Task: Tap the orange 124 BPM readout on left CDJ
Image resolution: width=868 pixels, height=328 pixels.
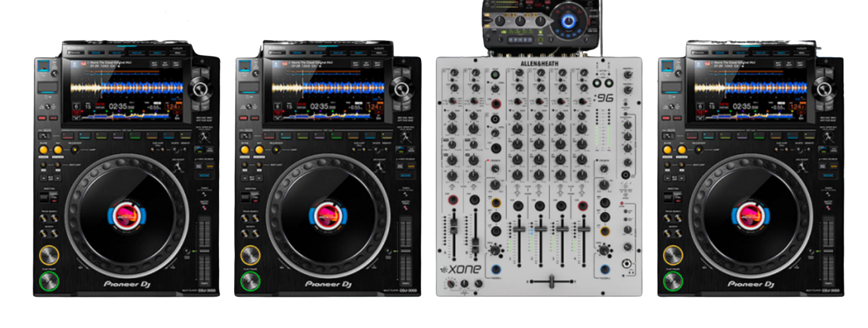Action: click(173, 107)
